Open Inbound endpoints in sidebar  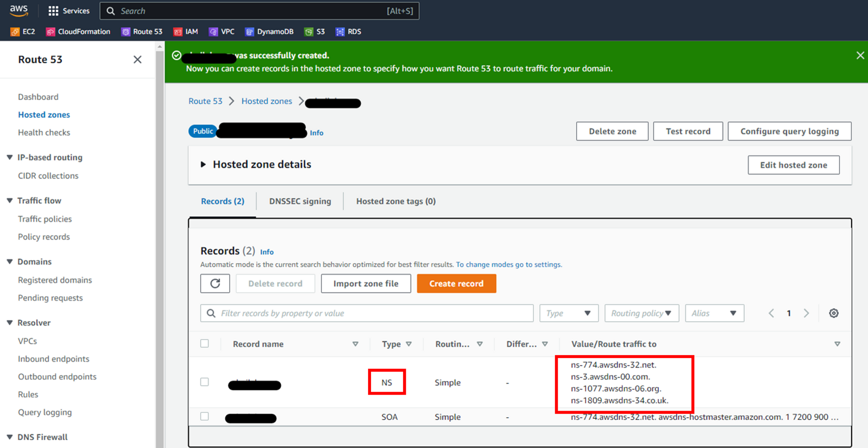[53, 359]
